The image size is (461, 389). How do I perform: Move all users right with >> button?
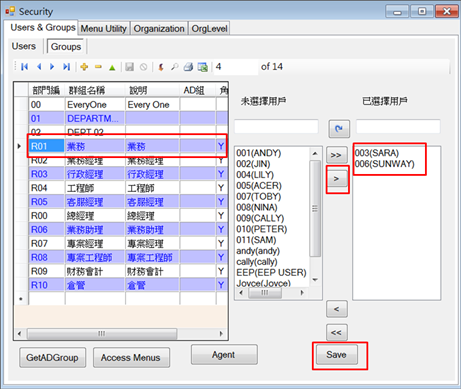(x=336, y=155)
